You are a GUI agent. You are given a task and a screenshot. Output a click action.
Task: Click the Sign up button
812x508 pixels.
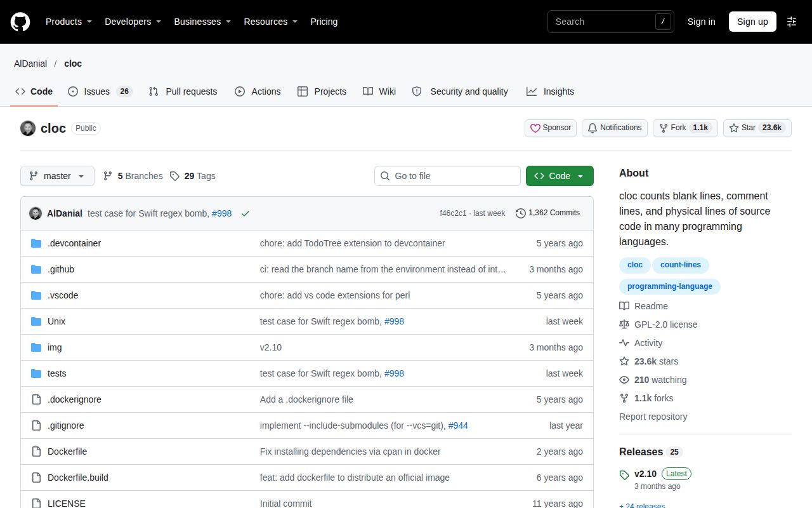coord(752,22)
